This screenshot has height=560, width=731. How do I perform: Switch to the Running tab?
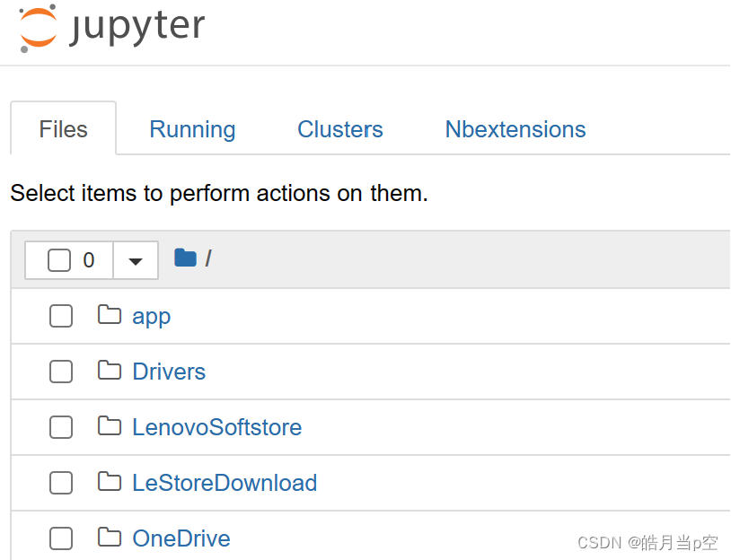pos(192,129)
